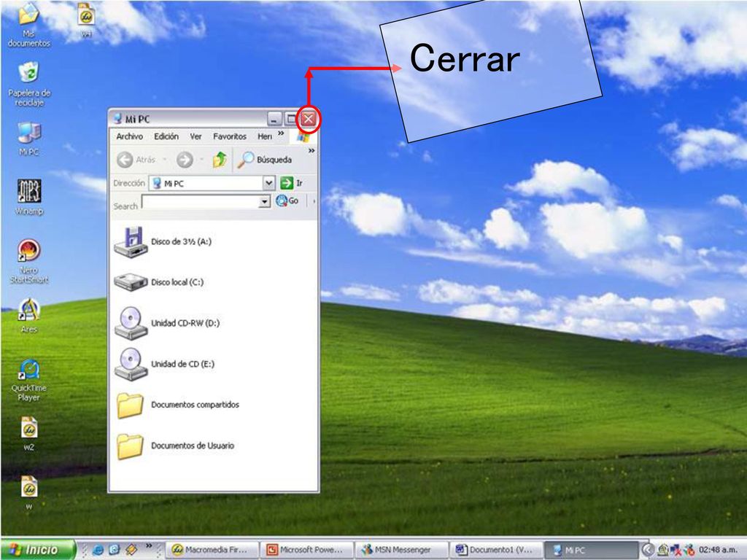Select the Unidad de CD (E:) drive
Screen dimensions: 747x560
[165, 364]
